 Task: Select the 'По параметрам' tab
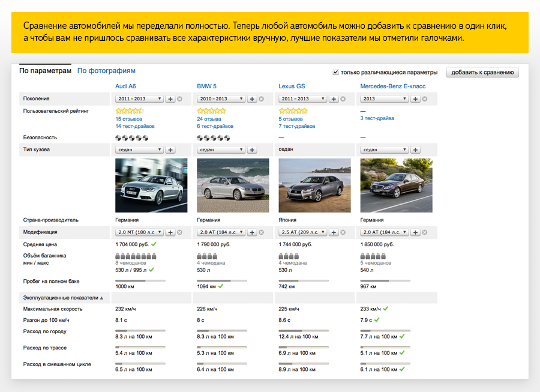click(45, 71)
